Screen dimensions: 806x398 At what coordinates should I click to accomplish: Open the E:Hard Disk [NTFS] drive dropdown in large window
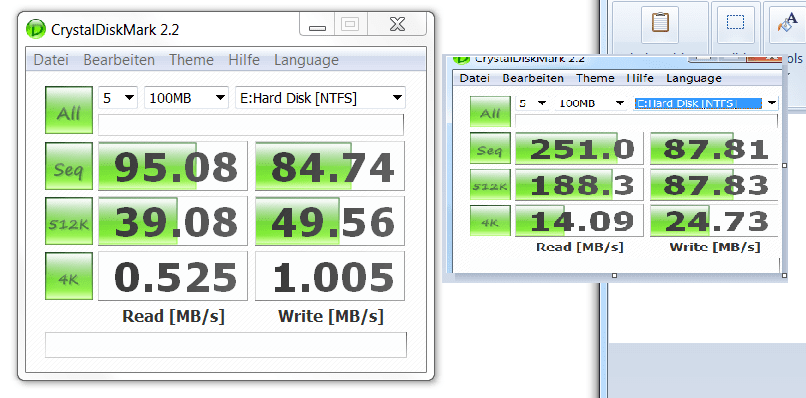[320, 98]
